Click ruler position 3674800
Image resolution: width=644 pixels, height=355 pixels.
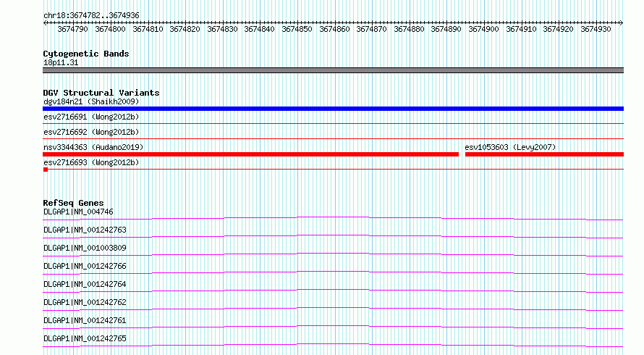point(110,29)
